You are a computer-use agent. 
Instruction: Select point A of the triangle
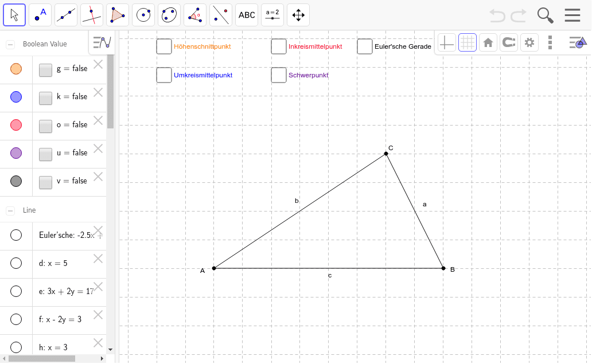(x=214, y=268)
